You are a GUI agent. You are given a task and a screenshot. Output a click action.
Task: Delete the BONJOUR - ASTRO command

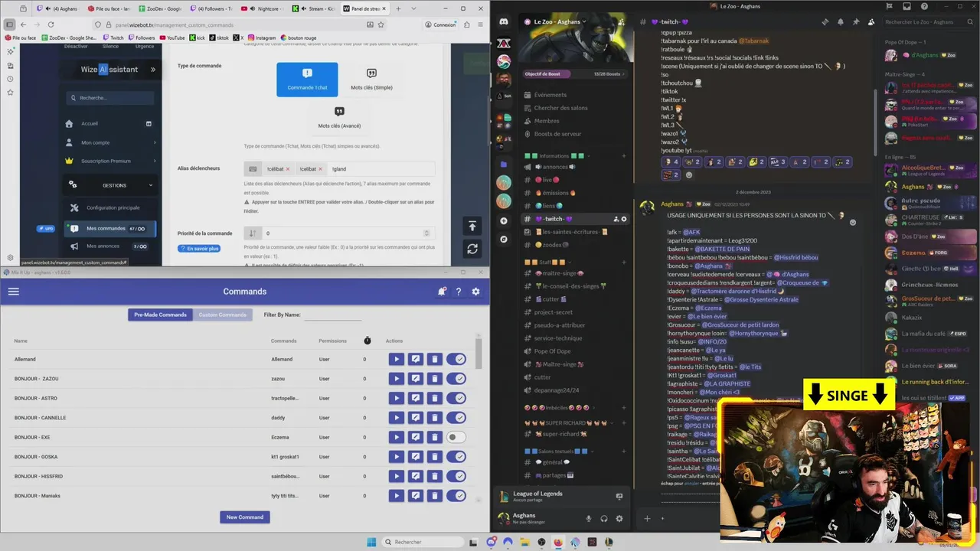click(434, 398)
